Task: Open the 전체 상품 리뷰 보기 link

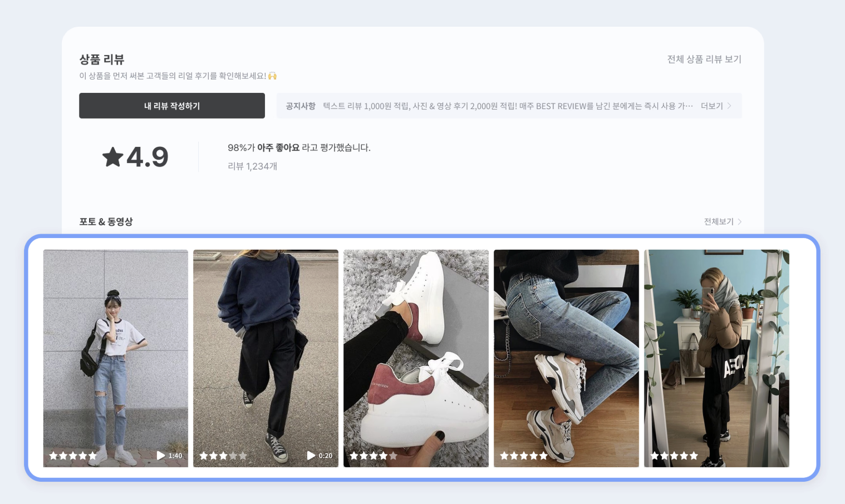Action: (x=704, y=59)
